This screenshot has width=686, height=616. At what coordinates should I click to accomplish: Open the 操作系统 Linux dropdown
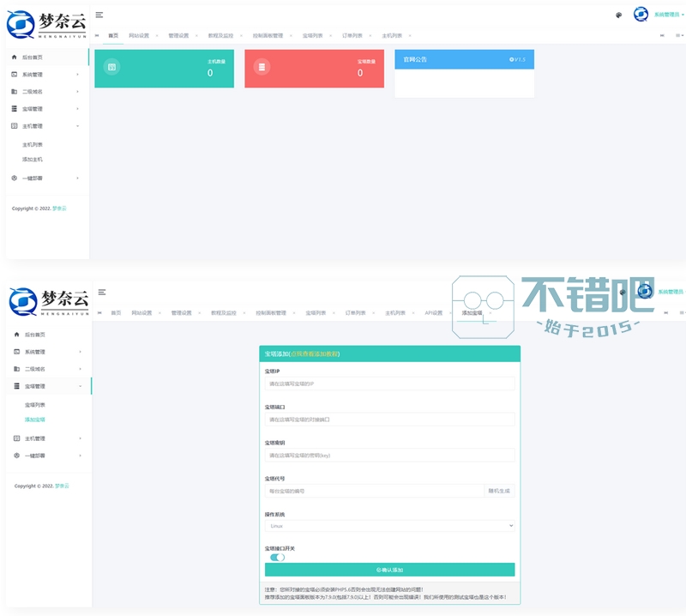(389, 526)
